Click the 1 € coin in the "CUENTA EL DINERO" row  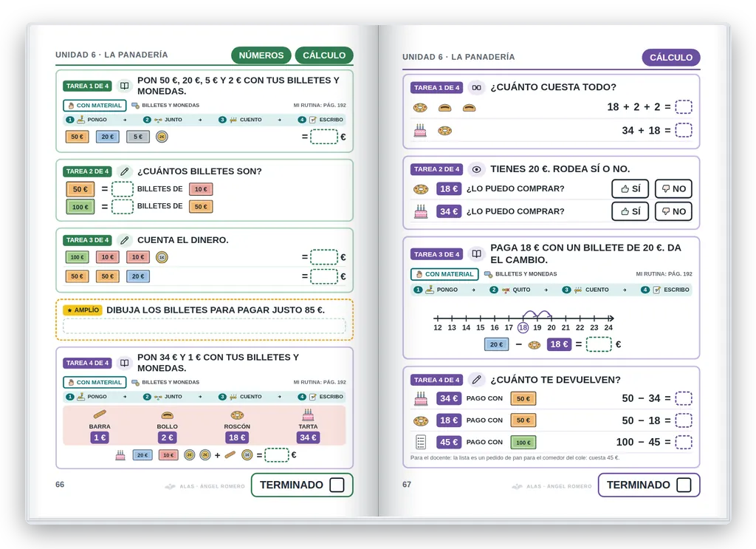point(162,258)
